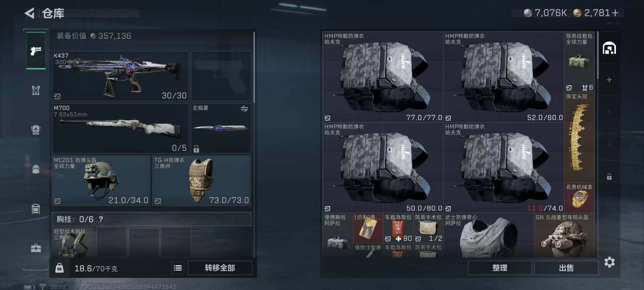Add a new stash slot with first plus

tap(609, 80)
